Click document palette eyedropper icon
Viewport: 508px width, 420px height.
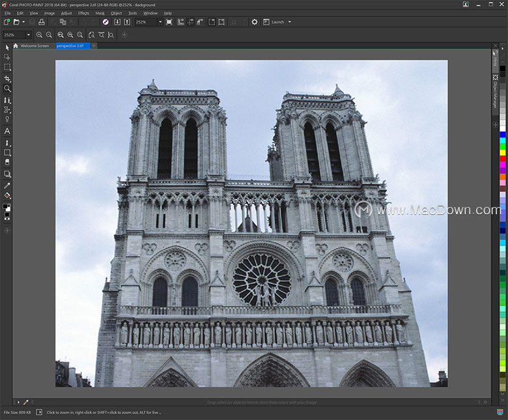point(25,402)
